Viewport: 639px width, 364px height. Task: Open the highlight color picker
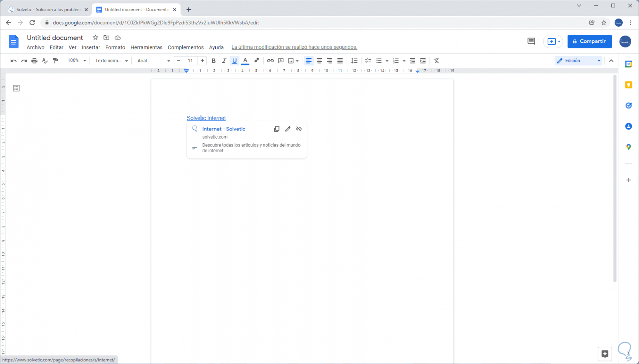click(x=256, y=61)
